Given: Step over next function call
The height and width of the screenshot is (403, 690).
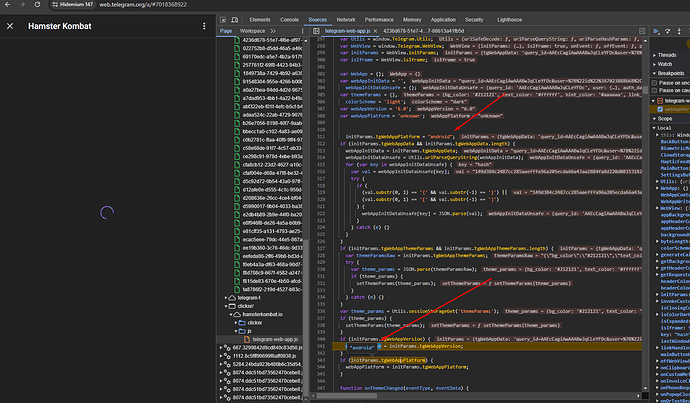Looking at the screenshot, I should click(668, 31).
